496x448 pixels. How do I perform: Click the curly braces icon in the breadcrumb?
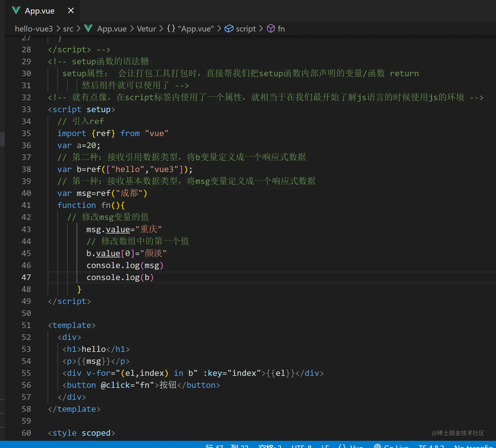[x=171, y=29]
